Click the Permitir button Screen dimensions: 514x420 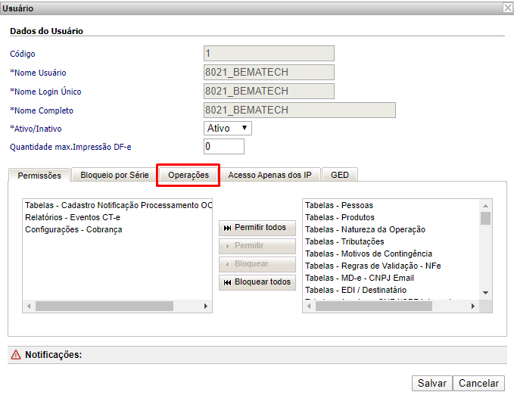[257, 246]
